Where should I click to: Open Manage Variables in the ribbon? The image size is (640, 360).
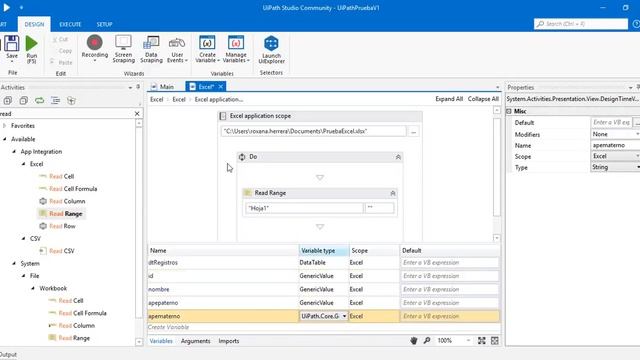point(236,49)
